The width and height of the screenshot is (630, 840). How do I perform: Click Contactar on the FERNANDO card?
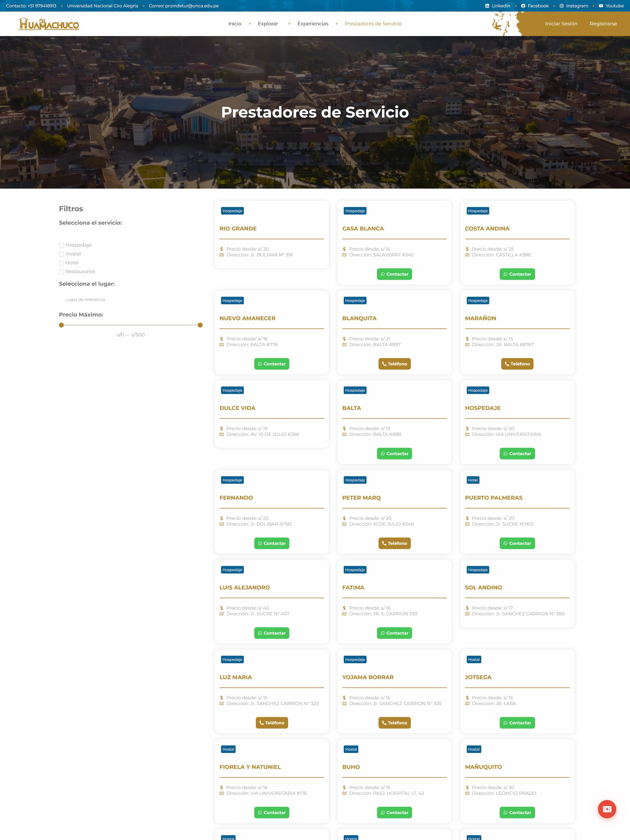pyautogui.click(x=272, y=543)
